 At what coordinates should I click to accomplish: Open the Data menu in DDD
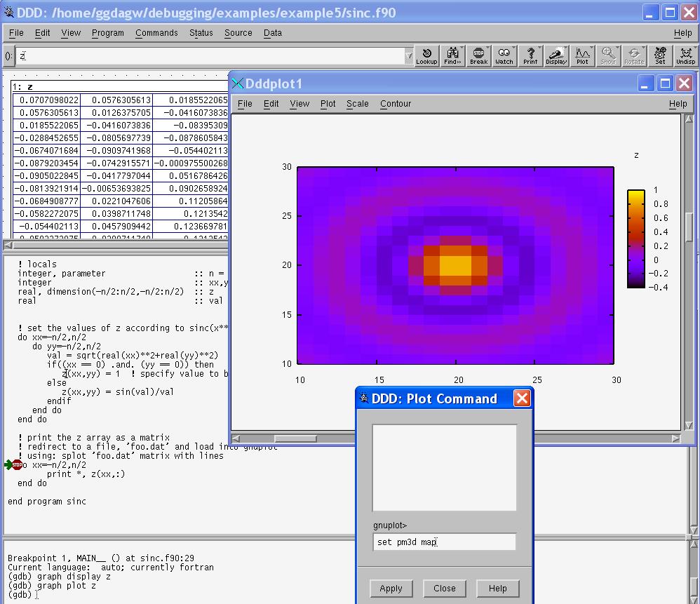tap(273, 33)
